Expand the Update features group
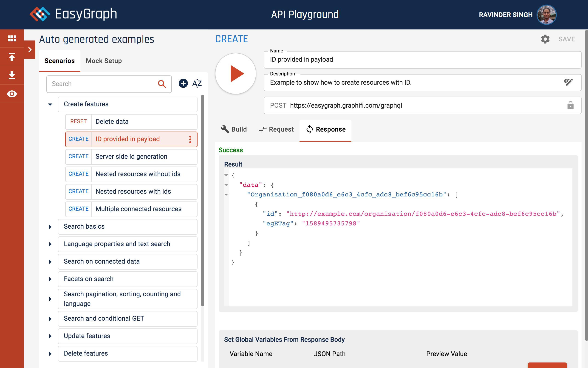The height and width of the screenshot is (368, 588). (x=50, y=336)
